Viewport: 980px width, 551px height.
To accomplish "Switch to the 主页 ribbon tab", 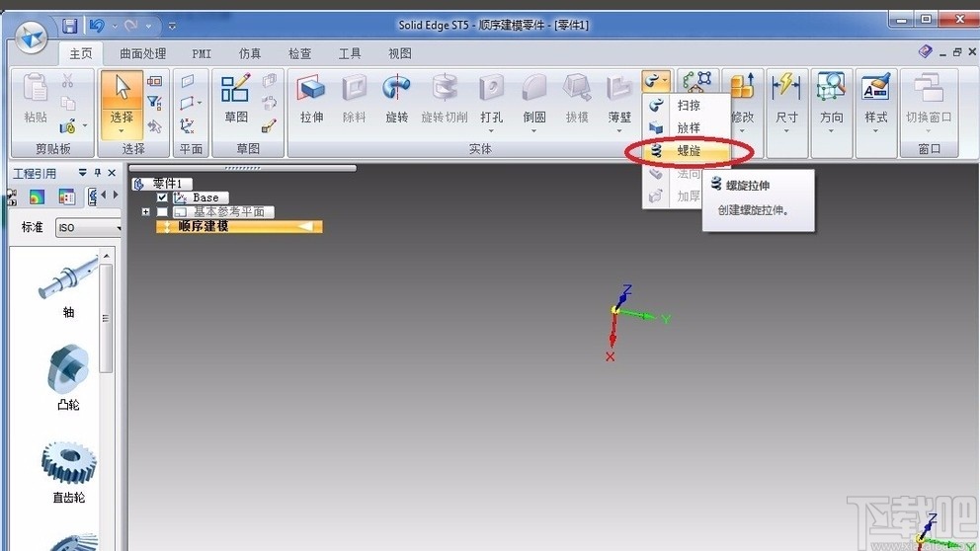I will point(81,53).
